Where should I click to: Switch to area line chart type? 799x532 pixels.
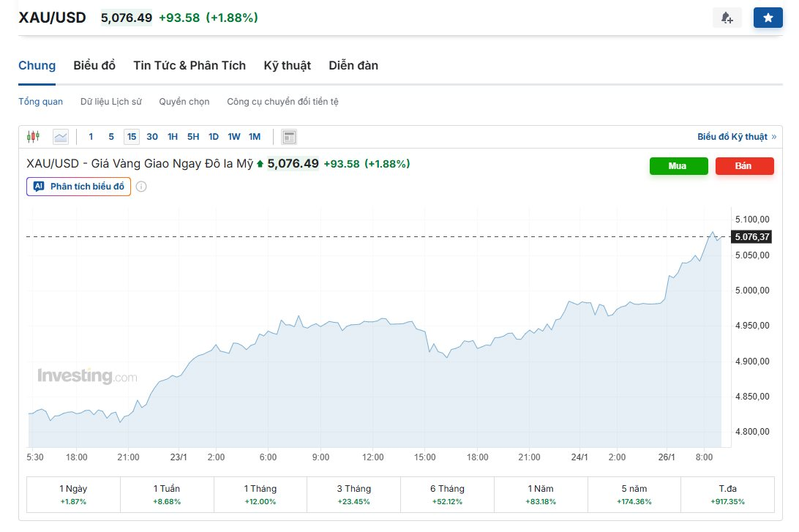[60, 137]
